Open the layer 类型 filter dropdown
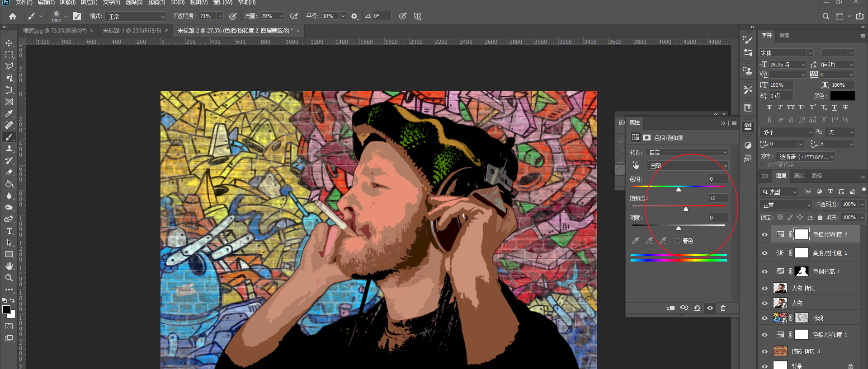Image resolution: width=868 pixels, height=369 pixels. click(779, 192)
